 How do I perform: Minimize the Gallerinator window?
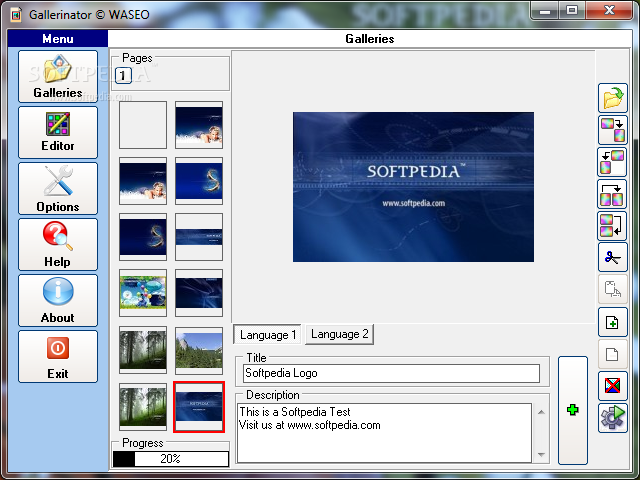click(544, 11)
